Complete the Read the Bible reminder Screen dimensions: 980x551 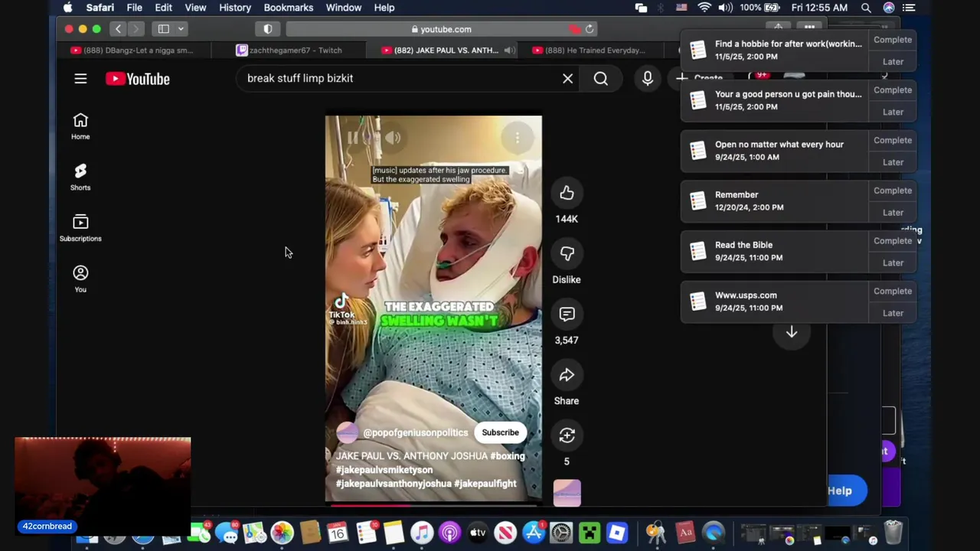pos(893,241)
